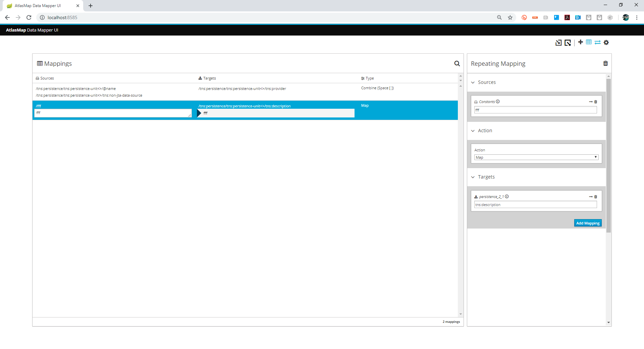Viewport: 644px width, 349px height.
Task: Click the Sources column header
Action: click(x=45, y=78)
